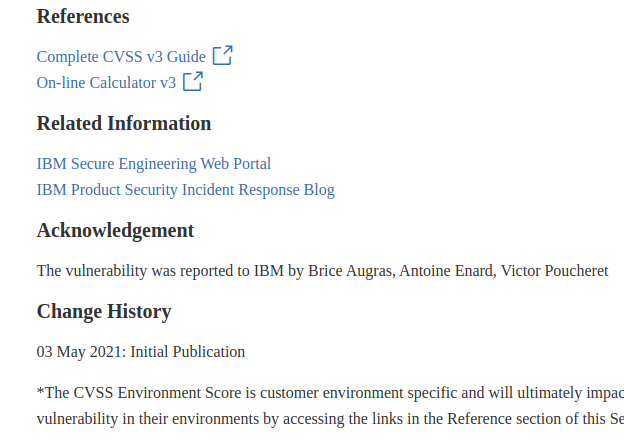Visit IBM Secure Engineering Web Portal

click(154, 164)
